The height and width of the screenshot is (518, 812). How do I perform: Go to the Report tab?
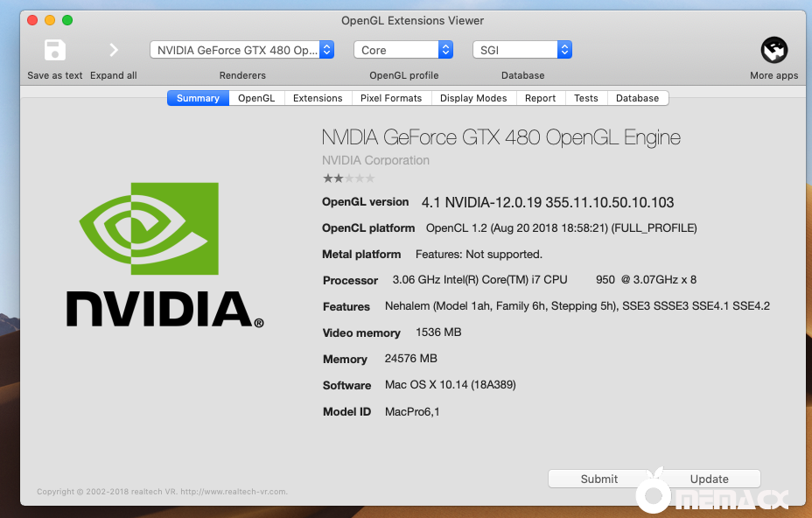click(540, 98)
